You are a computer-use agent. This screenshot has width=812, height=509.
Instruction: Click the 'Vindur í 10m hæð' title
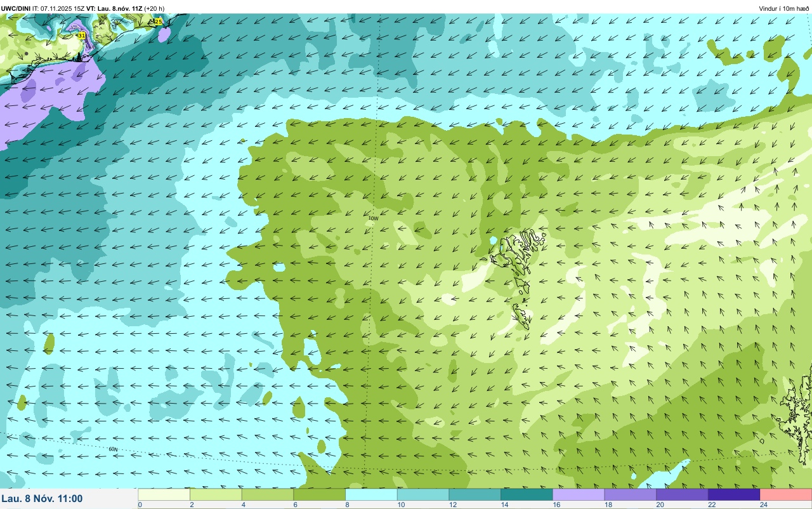[x=784, y=9]
